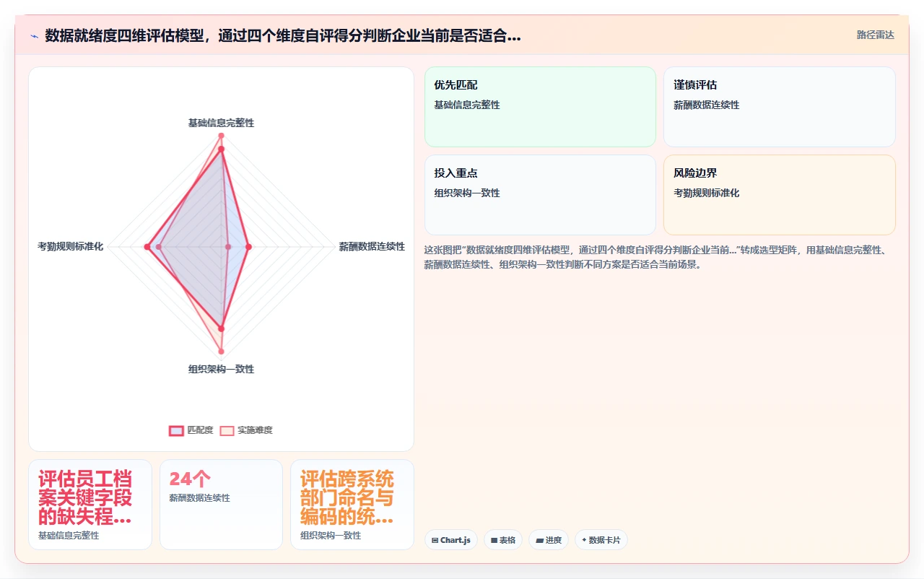Click the 表格 tag icon

pyautogui.click(x=494, y=540)
